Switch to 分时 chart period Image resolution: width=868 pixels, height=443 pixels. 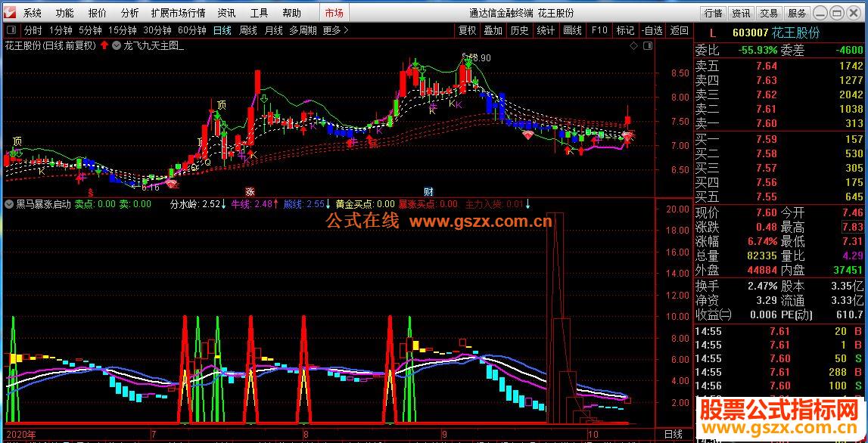coord(33,30)
